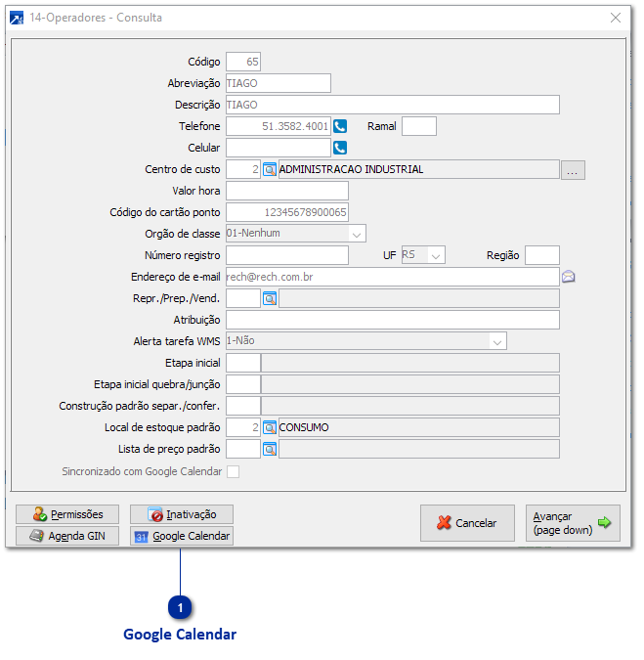Viewport: 644px width, 660px height.
Task: Click the Centro de custo code field
Action: (243, 169)
